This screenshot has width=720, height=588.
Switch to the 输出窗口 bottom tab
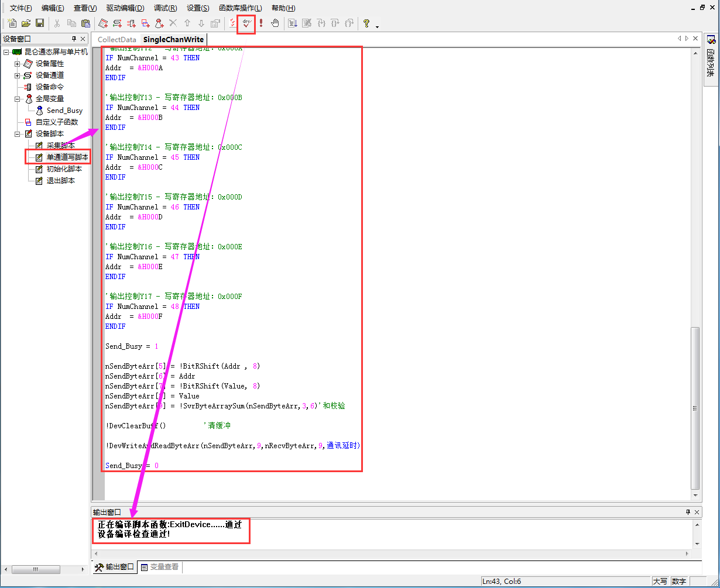115,567
